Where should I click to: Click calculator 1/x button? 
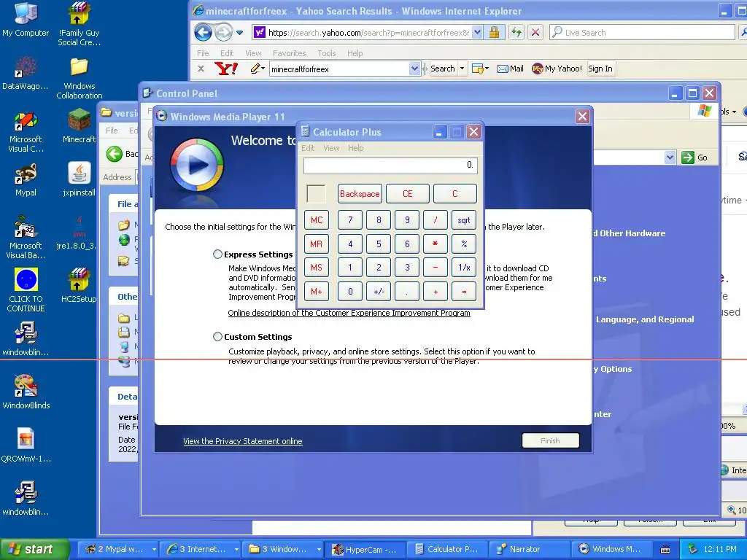pos(463,267)
